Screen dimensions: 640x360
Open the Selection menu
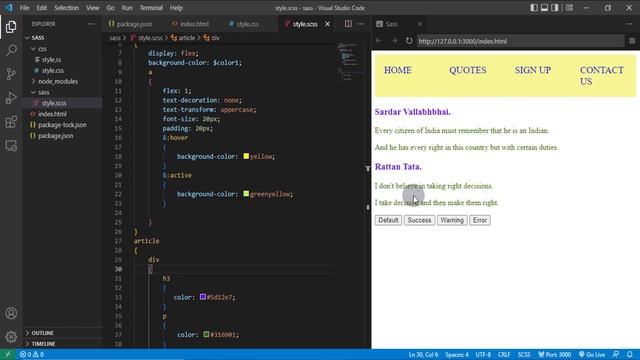click(x=67, y=8)
